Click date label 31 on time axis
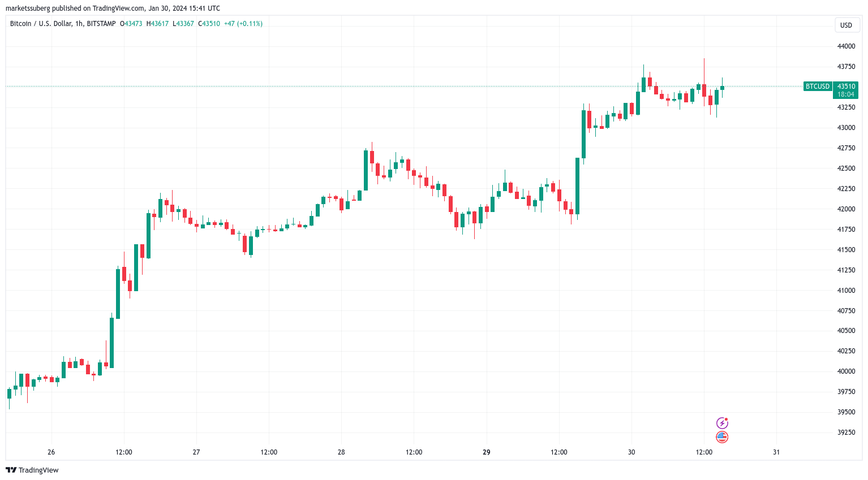The image size is (868, 480). [776, 452]
